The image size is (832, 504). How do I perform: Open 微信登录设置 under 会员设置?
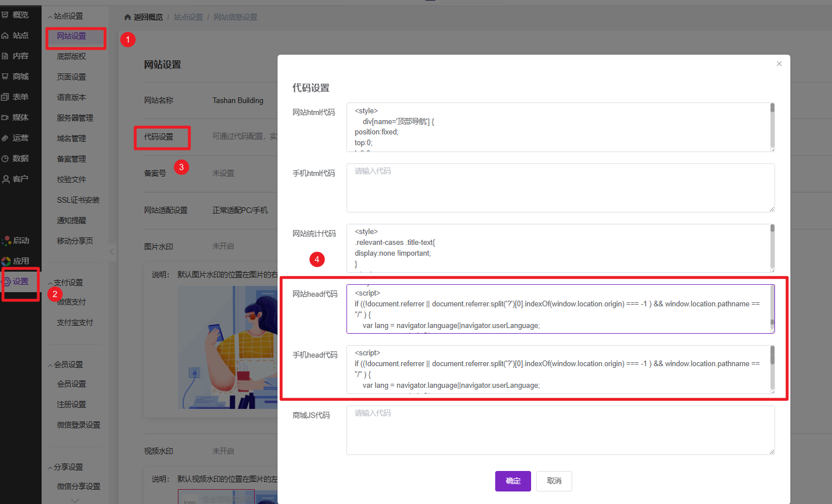tap(78, 425)
